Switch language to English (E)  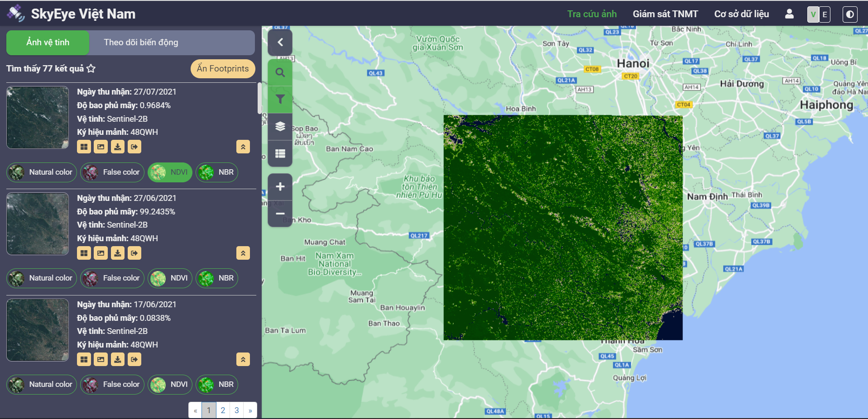(825, 14)
